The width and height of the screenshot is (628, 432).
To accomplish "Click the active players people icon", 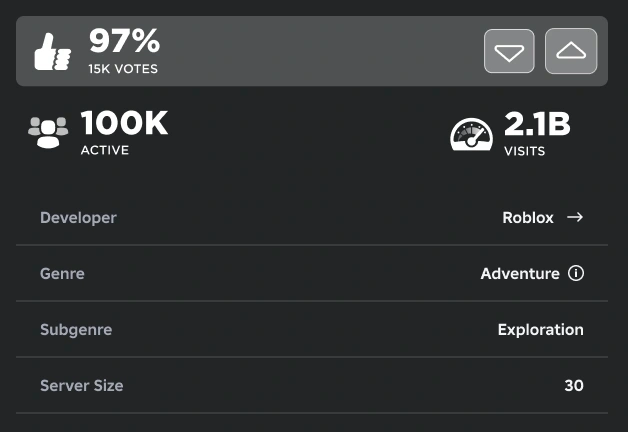I will pyautogui.click(x=48, y=132).
